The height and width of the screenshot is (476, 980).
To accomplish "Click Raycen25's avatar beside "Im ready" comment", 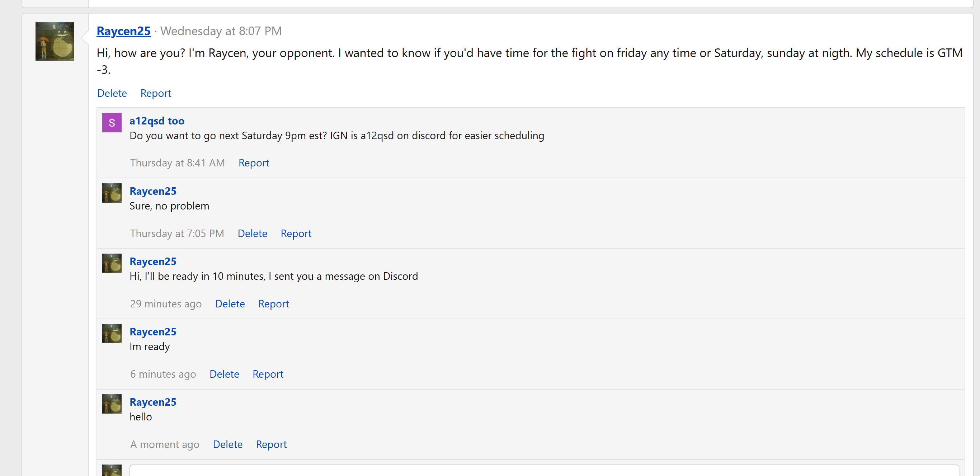I will 112,333.
